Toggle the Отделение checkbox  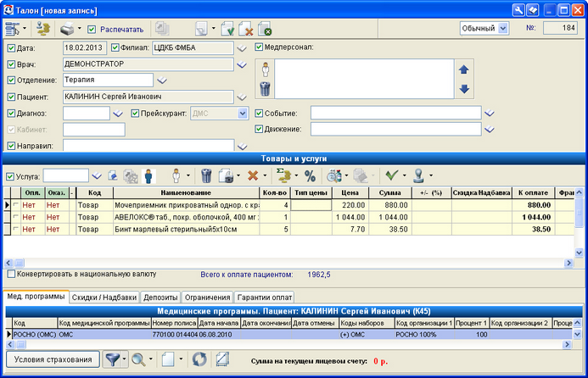click(11, 81)
